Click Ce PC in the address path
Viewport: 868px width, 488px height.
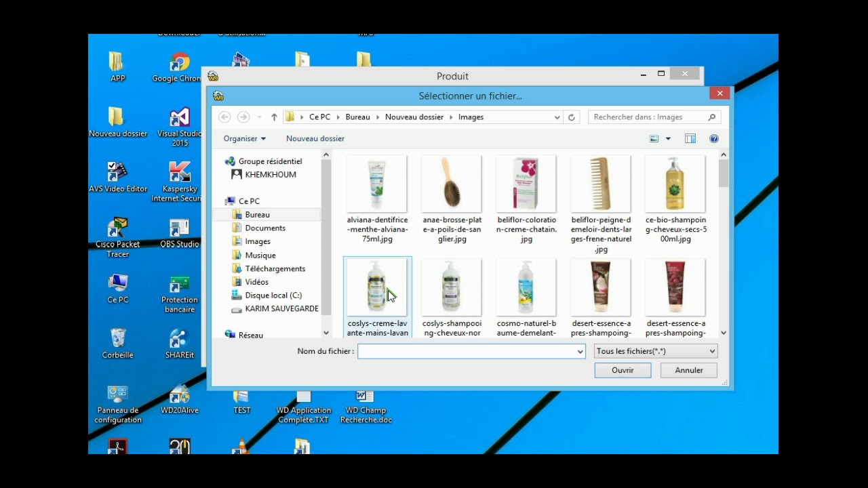coord(319,117)
